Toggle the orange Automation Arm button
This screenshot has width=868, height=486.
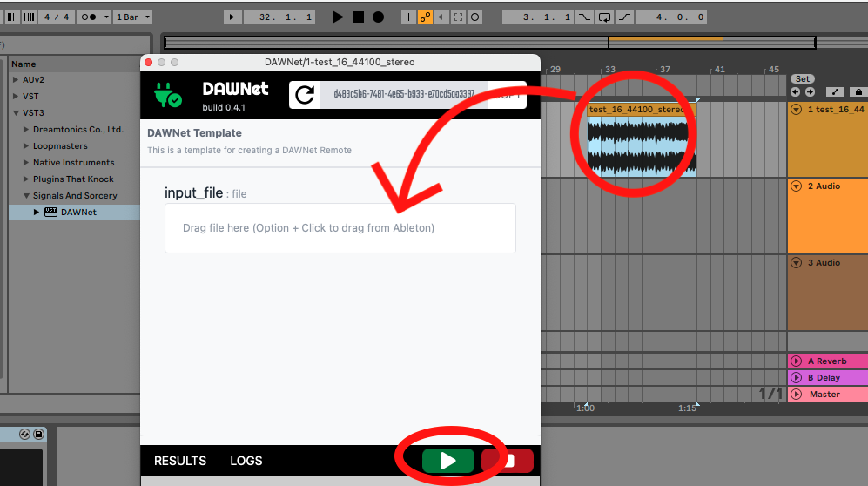click(x=425, y=17)
